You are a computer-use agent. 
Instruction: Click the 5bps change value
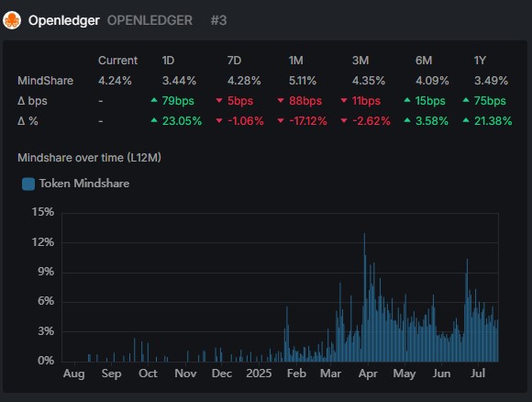pyautogui.click(x=240, y=101)
